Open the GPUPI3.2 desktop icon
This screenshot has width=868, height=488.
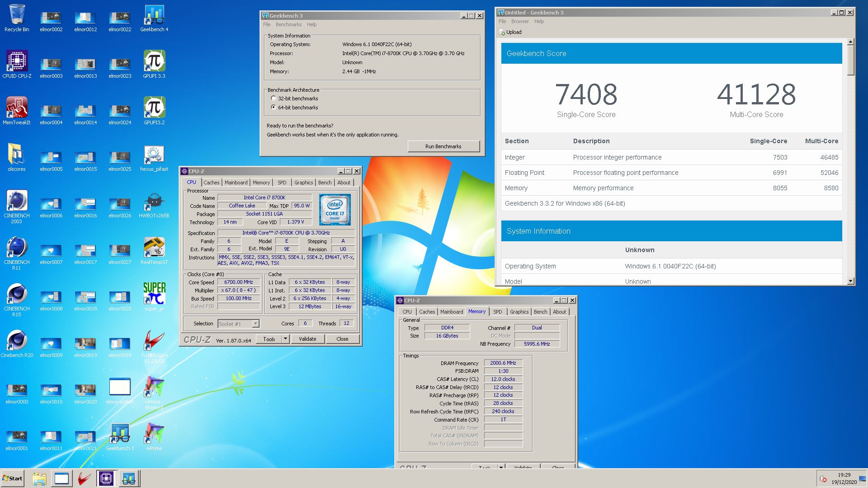(154, 111)
